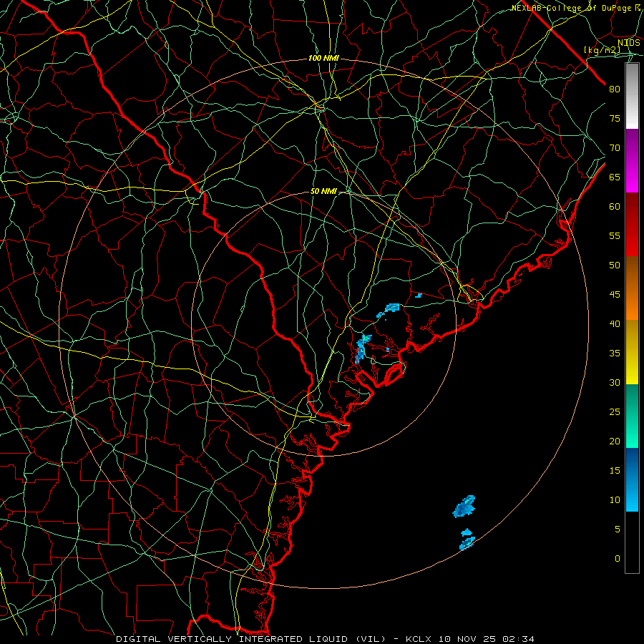
Task: Click the 65 value on the scale
Action: click(x=615, y=177)
